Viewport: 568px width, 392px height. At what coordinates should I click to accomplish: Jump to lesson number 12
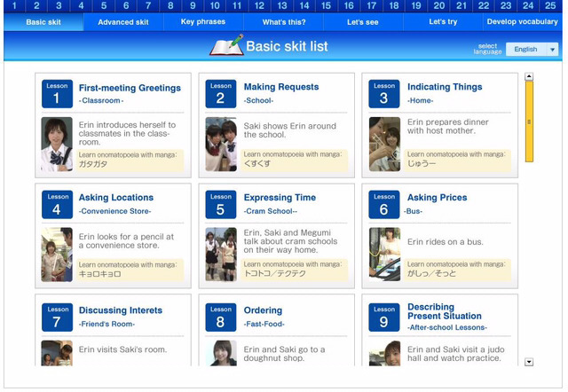point(259,5)
